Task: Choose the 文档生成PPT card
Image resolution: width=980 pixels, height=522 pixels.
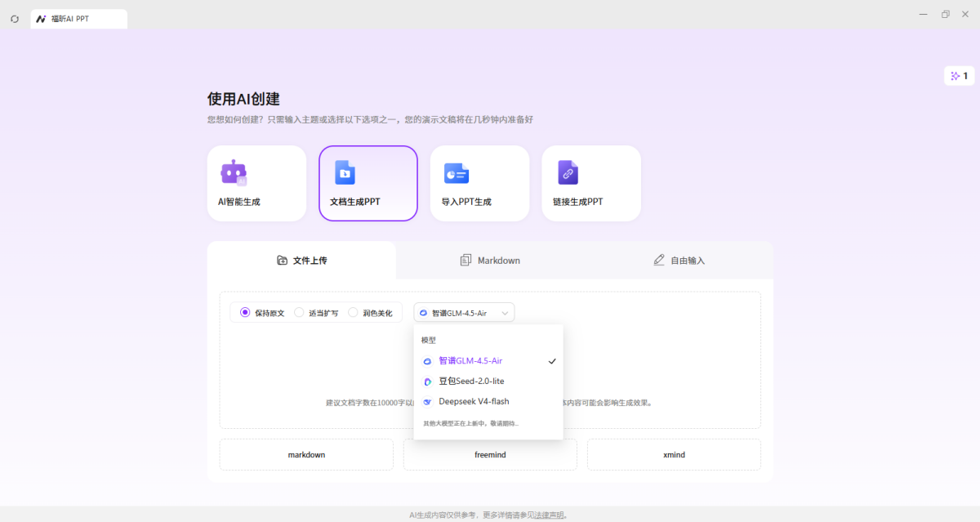Action: (x=368, y=183)
